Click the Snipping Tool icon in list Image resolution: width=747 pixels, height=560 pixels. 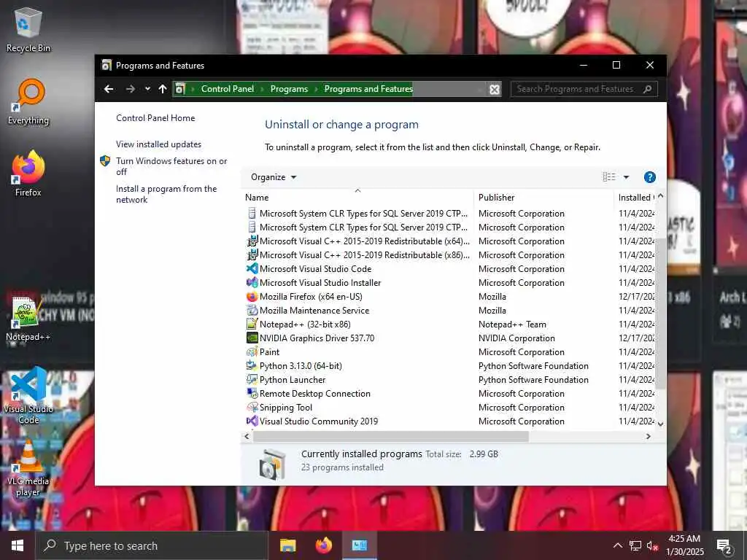pos(252,407)
